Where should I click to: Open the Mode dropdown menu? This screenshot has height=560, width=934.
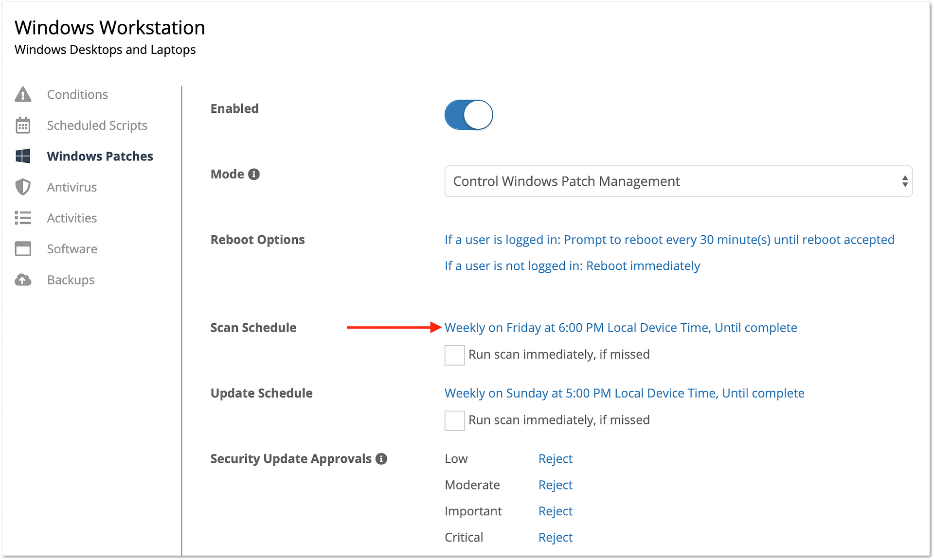point(678,181)
